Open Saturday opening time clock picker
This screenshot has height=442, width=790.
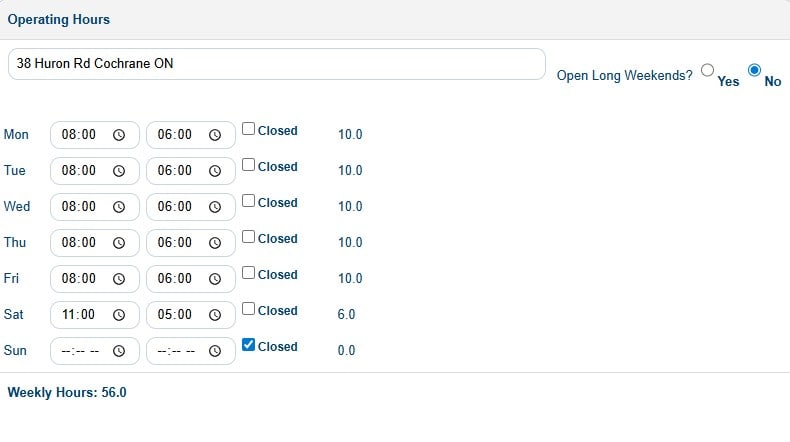coord(119,315)
